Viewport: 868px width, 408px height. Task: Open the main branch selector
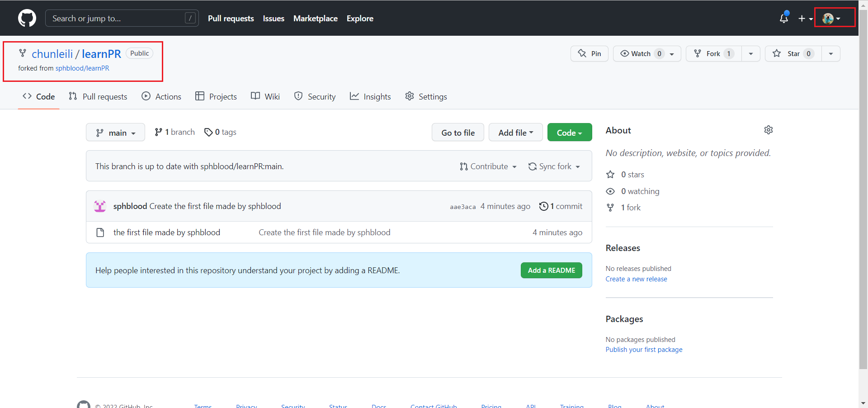click(115, 132)
